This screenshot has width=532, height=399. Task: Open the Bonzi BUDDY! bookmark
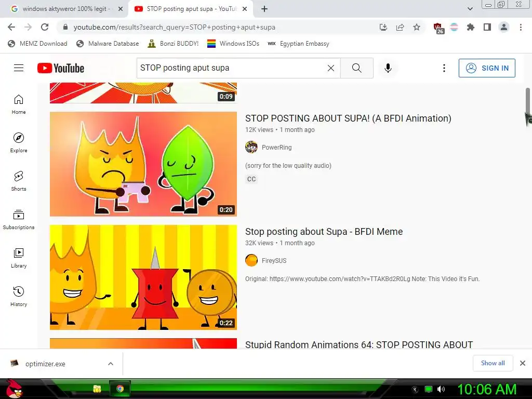pyautogui.click(x=174, y=44)
